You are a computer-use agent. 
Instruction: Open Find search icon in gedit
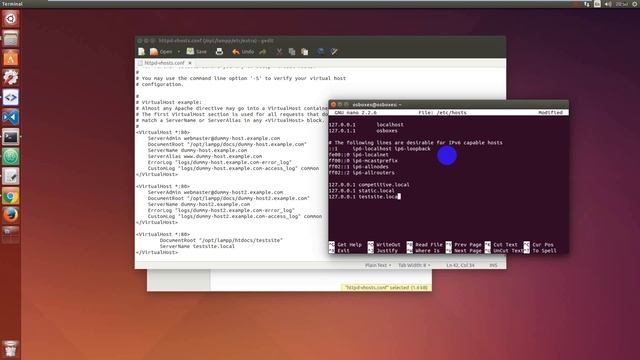point(321,52)
